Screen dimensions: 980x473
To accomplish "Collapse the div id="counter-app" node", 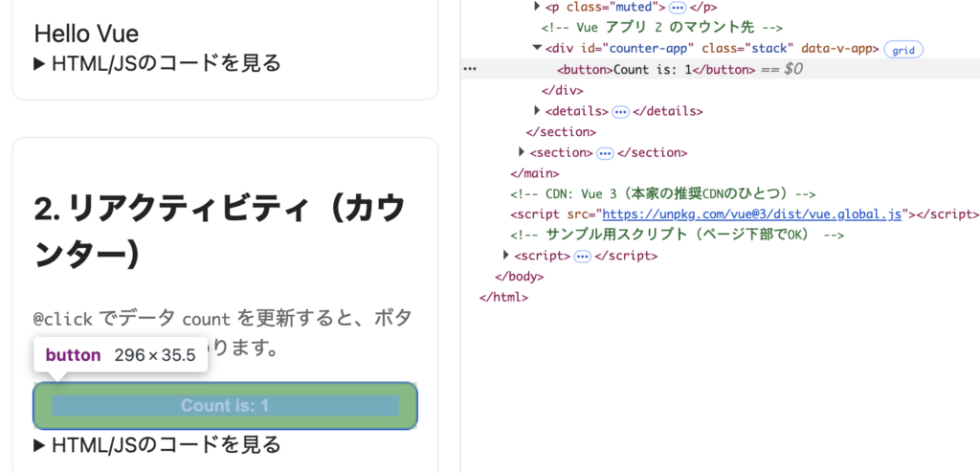I will [x=537, y=48].
